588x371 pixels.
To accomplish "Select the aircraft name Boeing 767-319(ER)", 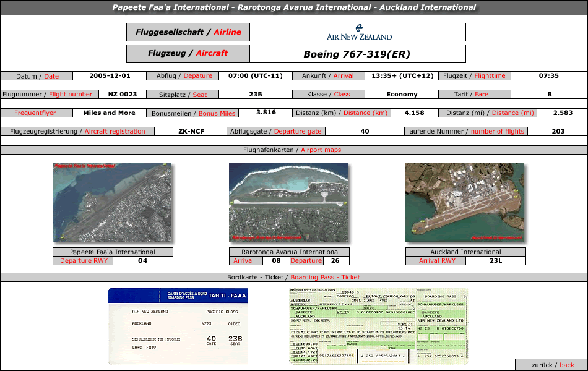I will pos(357,54).
